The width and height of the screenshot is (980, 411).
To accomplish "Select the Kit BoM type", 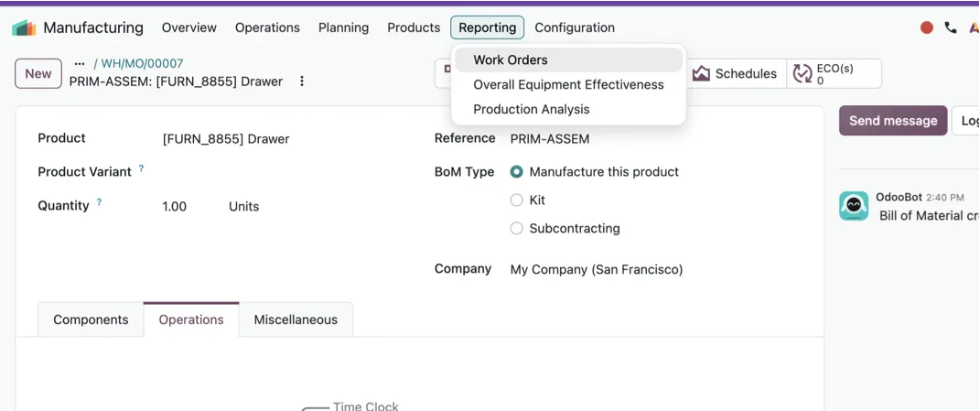I will tap(516, 200).
